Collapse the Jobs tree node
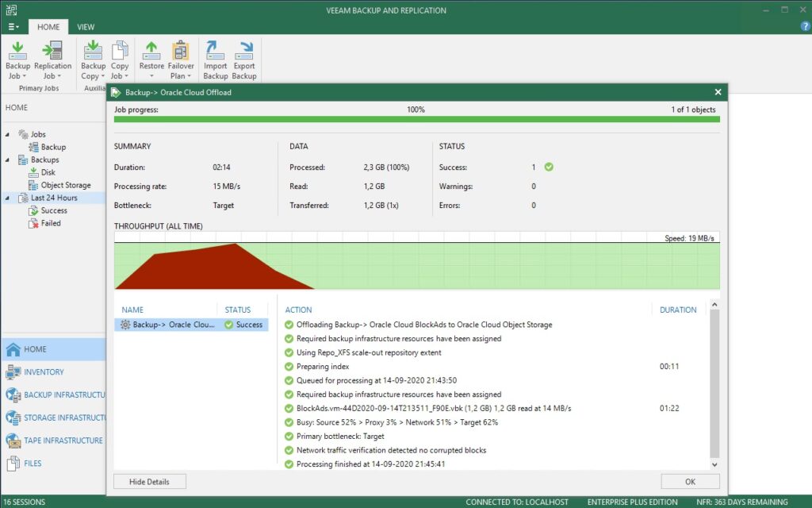 [7, 134]
